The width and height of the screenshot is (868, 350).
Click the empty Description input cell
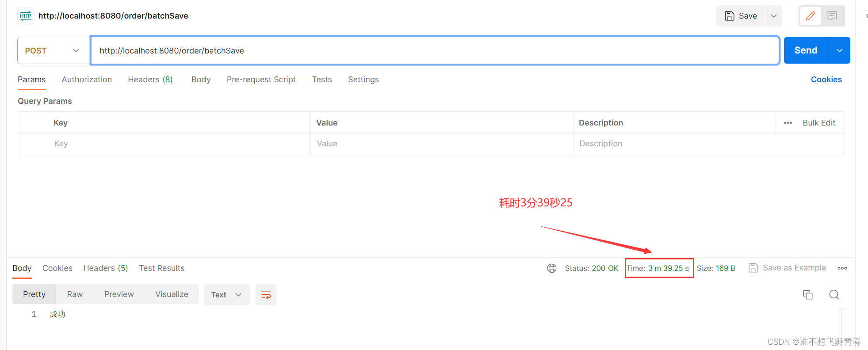click(x=709, y=144)
